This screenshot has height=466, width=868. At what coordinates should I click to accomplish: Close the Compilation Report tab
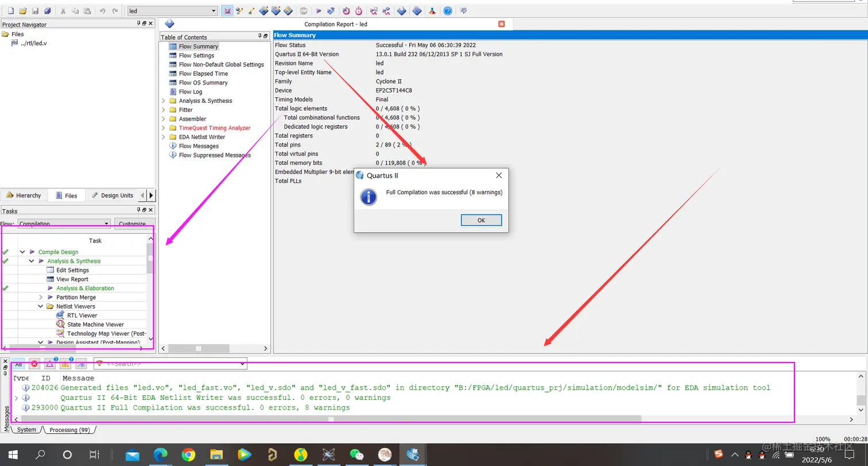pos(501,24)
